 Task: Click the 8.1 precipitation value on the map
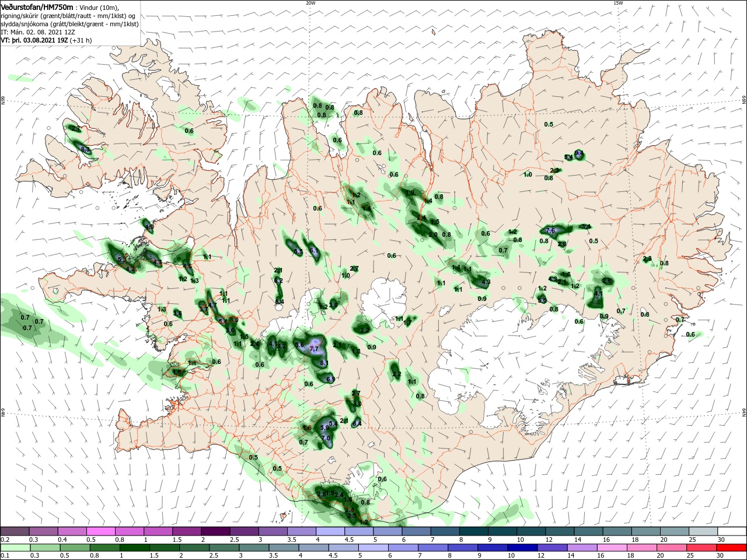click(325, 363)
